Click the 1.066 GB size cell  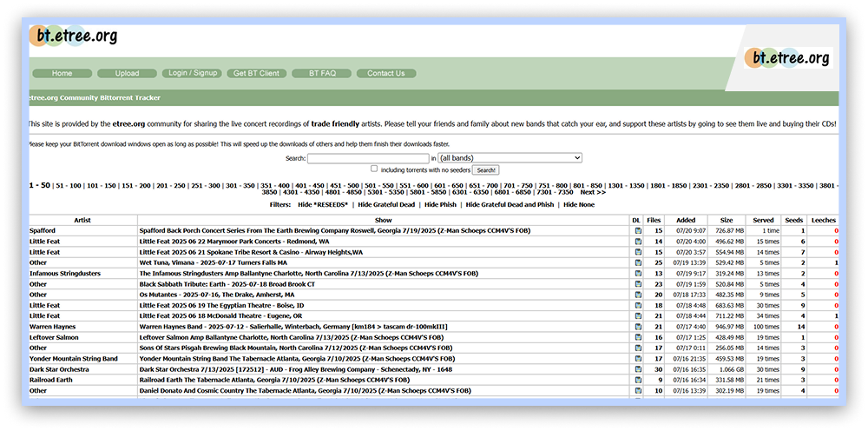(x=728, y=369)
